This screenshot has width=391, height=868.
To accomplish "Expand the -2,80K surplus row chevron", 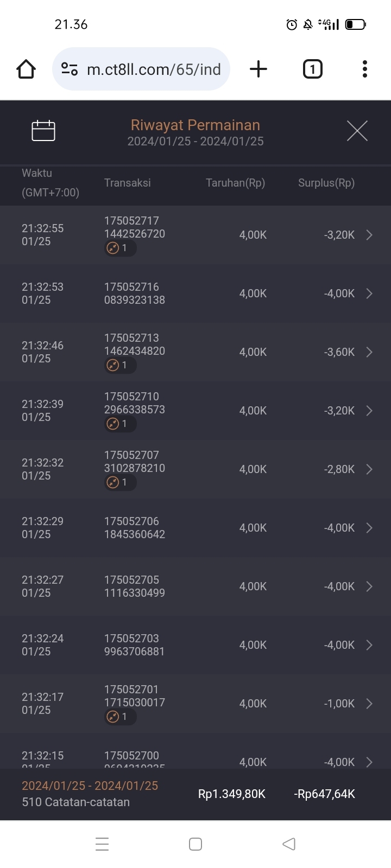I will (369, 469).
